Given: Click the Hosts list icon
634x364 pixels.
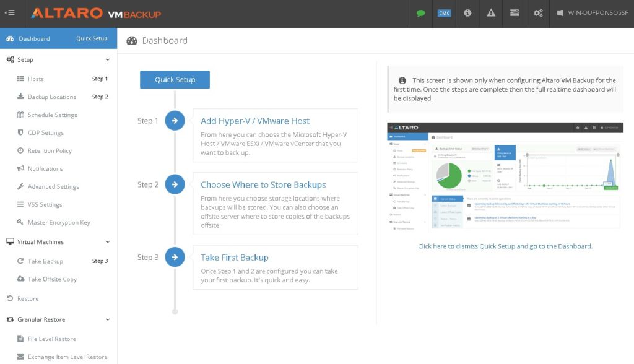Looking at the screenshot, I should tap(20, 79).
